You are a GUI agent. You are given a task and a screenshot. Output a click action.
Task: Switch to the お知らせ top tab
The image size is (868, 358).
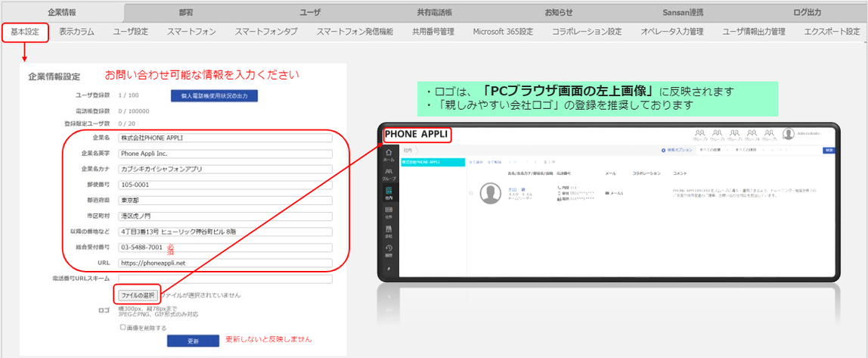(558, 12)
